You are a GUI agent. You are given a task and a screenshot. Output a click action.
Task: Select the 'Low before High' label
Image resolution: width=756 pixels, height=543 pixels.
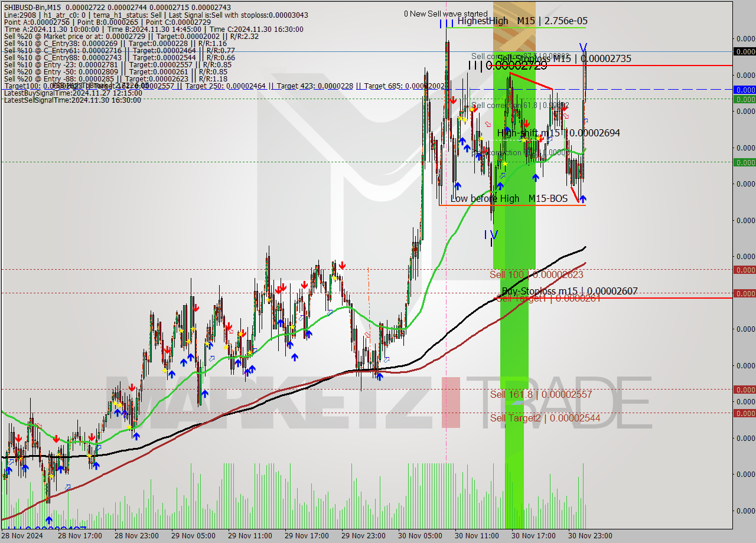coord(485,198)
